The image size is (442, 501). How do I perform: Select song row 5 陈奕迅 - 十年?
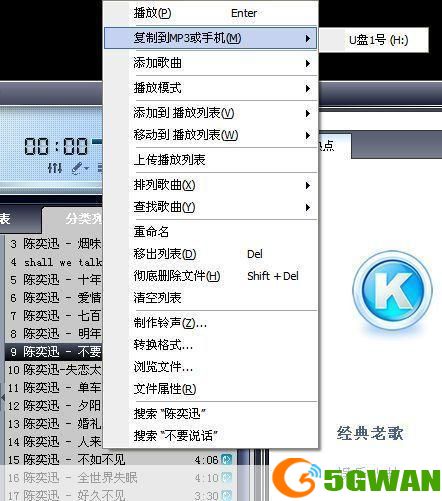(54, 280)
